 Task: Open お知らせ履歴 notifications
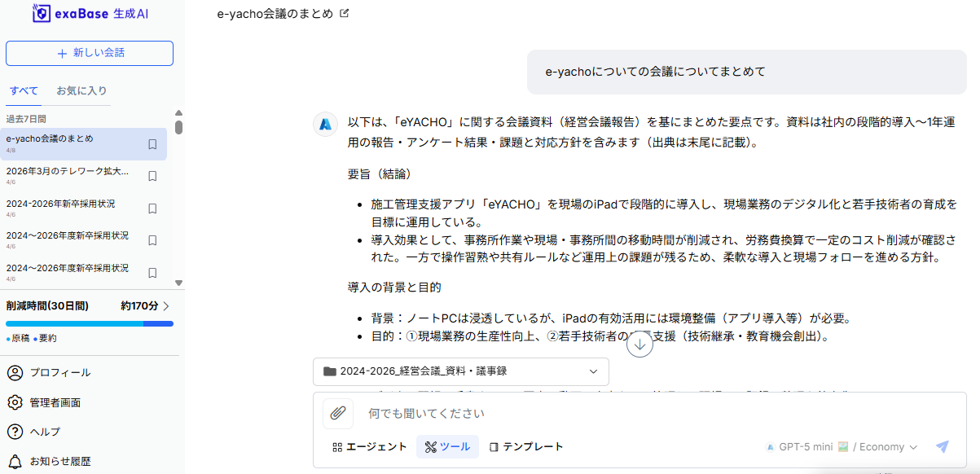coord(60,461)
